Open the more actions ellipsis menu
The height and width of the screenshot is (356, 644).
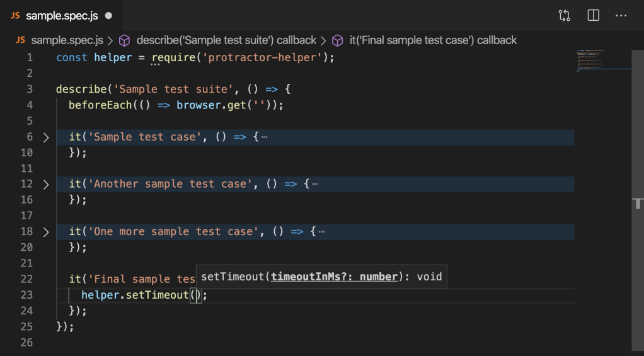coord(621,15)
